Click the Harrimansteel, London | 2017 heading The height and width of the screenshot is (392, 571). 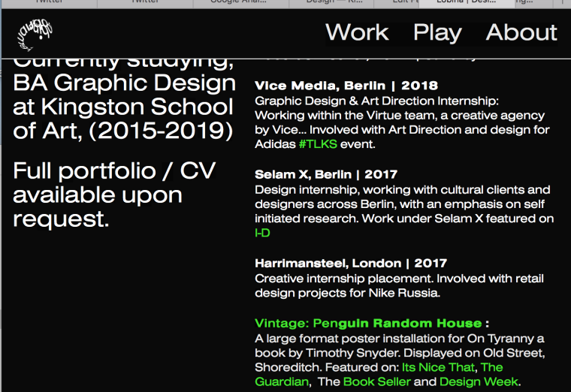[350, 264]
